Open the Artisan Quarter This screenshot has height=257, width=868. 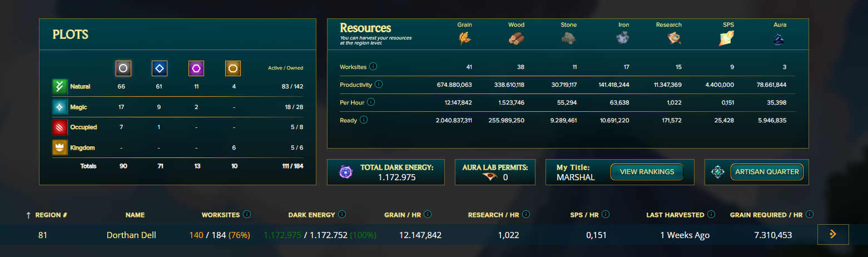(767, 172)
